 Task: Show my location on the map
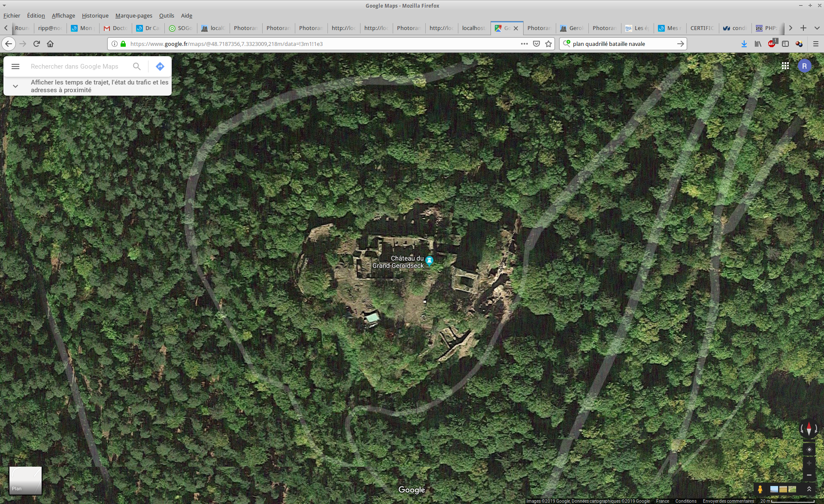[809, 450]
